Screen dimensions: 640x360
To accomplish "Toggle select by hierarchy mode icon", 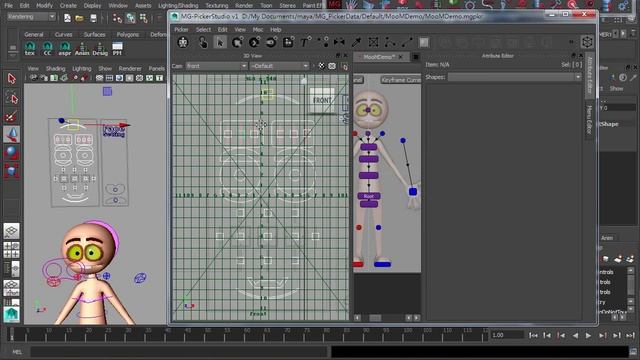I will pos(118,18).
